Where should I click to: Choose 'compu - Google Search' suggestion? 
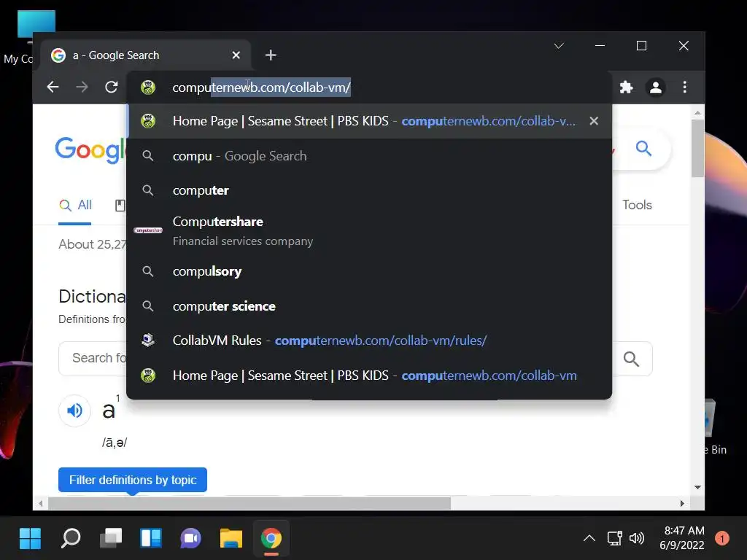[369, 156]
